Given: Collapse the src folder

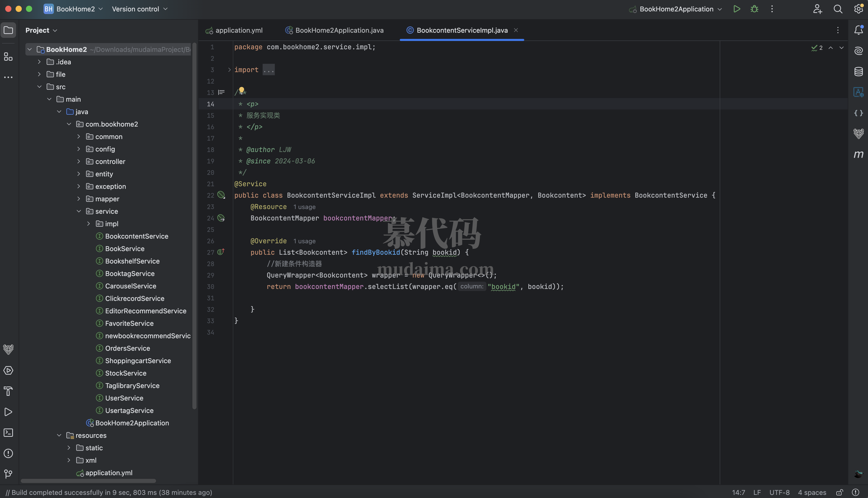Looking at the screenshot, I should [39, 87].
